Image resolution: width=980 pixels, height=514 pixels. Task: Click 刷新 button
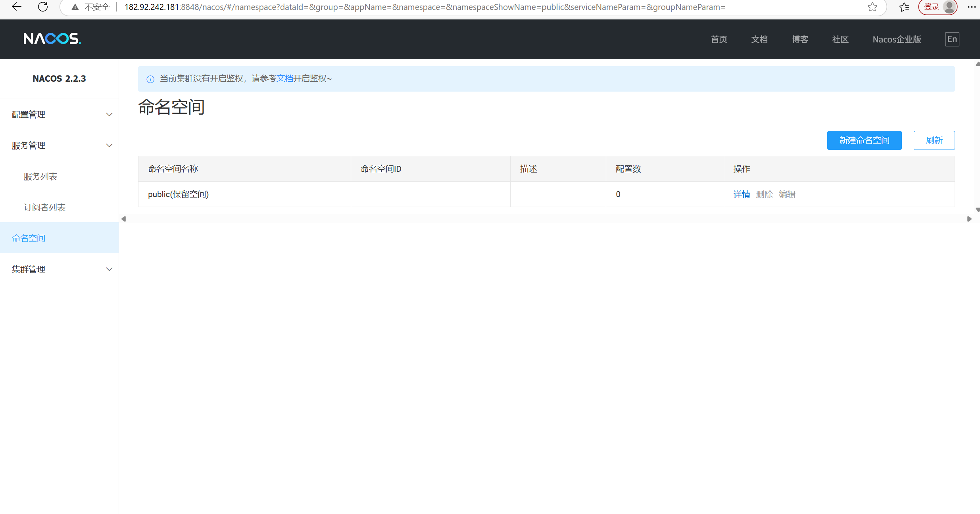pyautogui.click(x=934, y=140)
